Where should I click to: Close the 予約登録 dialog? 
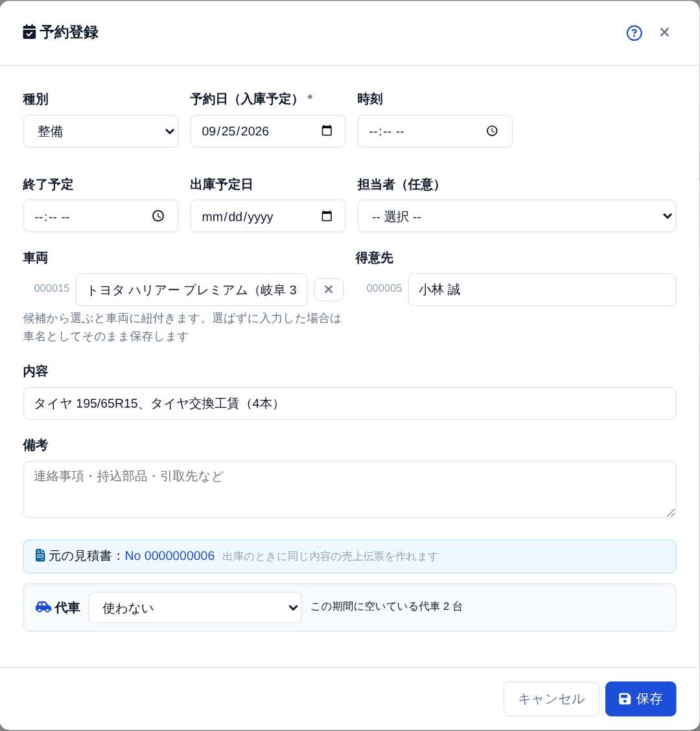pos(664,32)
